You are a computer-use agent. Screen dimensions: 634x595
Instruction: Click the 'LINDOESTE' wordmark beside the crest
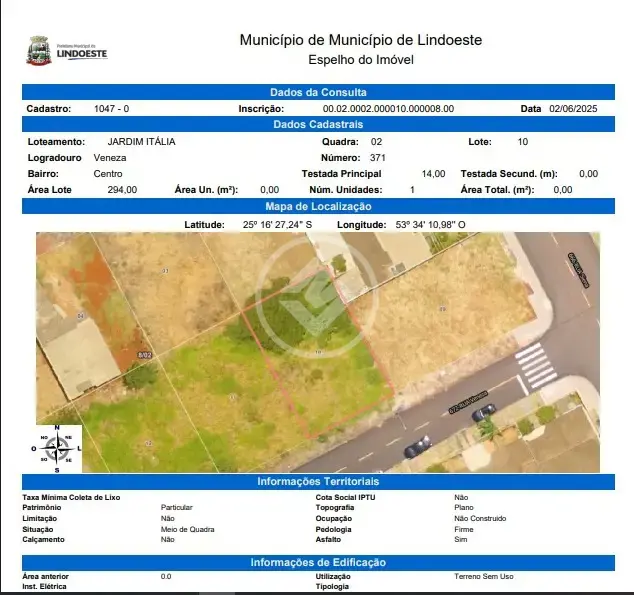click(x=82, y=53)
